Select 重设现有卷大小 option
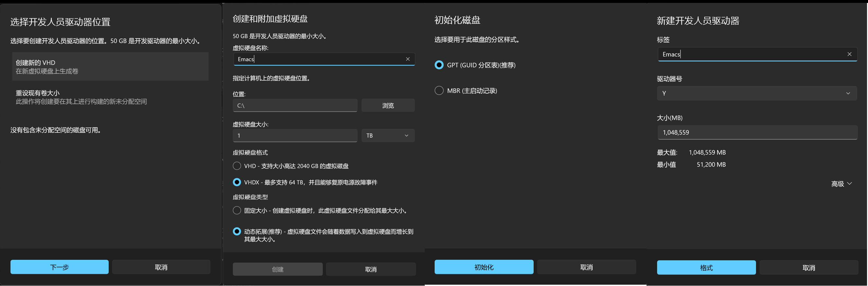 click(x=110, y=97)
